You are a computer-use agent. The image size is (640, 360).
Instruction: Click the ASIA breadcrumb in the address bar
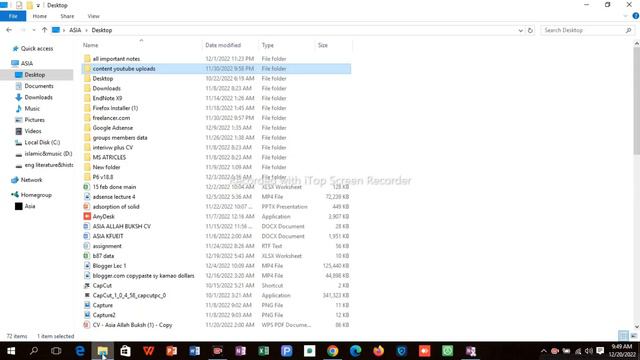click(75, 30)
